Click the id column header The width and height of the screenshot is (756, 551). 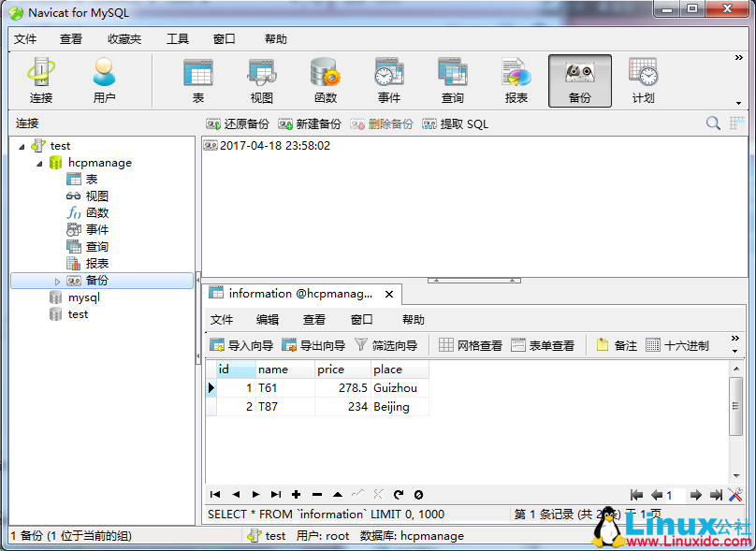(236, 370)
